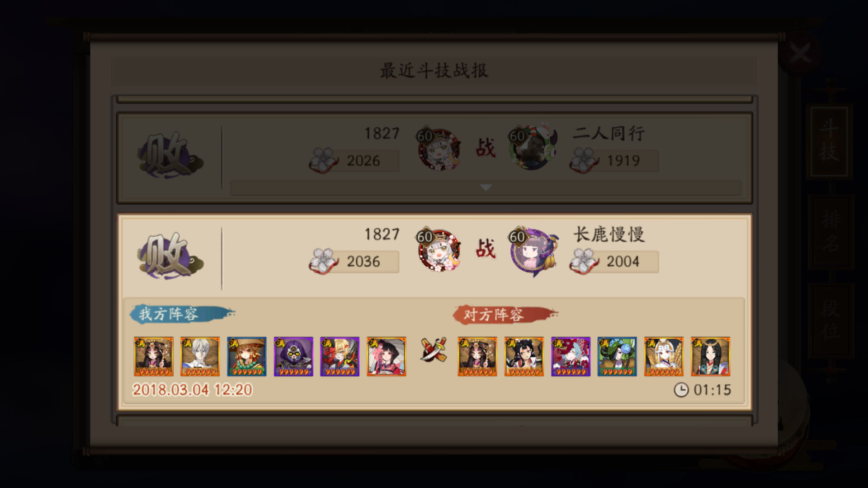Select first shikigami in 我方阵容
The height and width of the screenshot is (488, 868).
(154, 357)
